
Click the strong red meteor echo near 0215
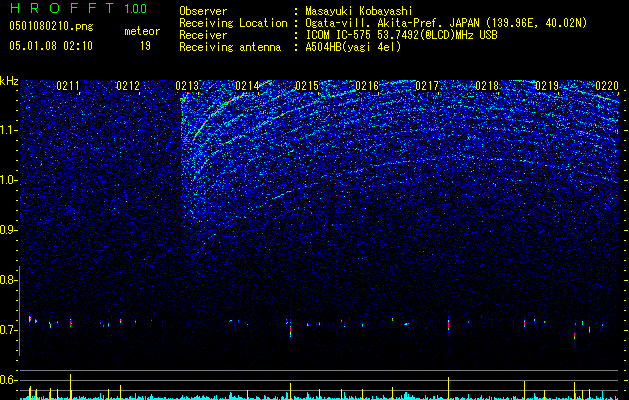pyautogui.click(x=290, y=329)
